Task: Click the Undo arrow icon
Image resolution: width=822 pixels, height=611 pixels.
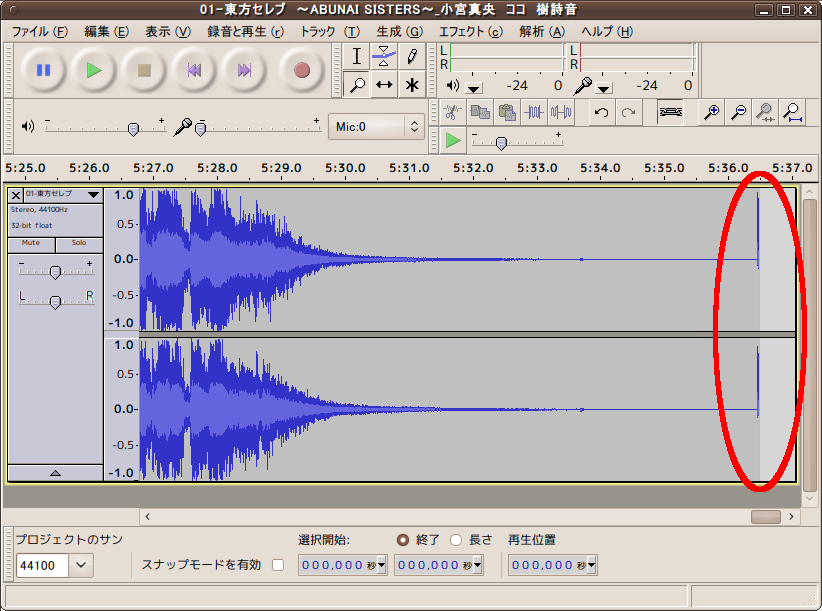Action: pos(601,112)
